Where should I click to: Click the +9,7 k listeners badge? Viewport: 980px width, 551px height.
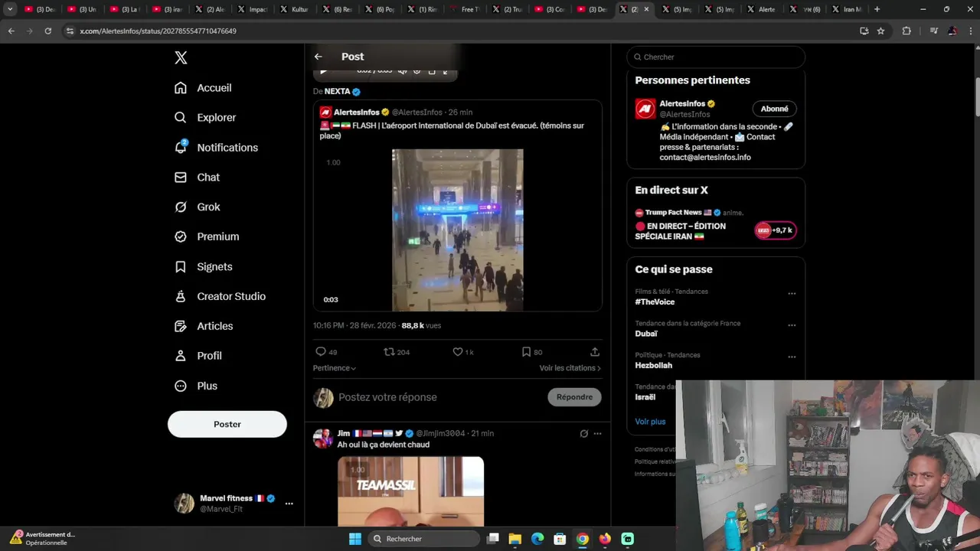(776, 230)
